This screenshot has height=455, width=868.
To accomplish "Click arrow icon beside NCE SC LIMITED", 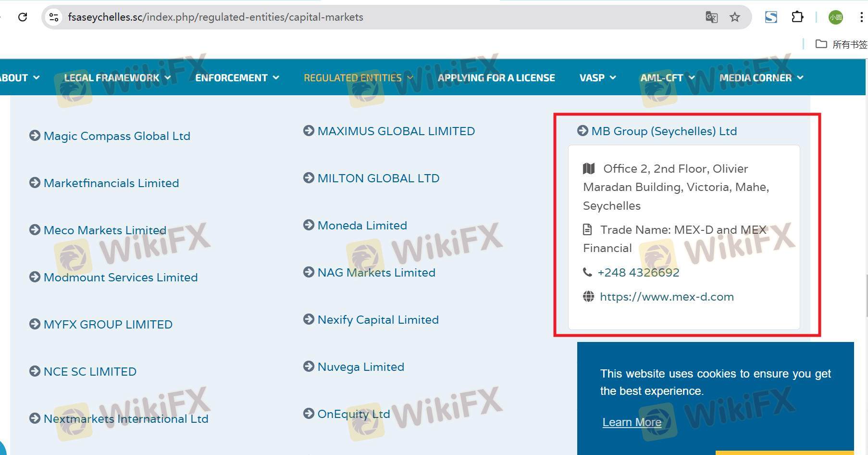I will (35, 371).
